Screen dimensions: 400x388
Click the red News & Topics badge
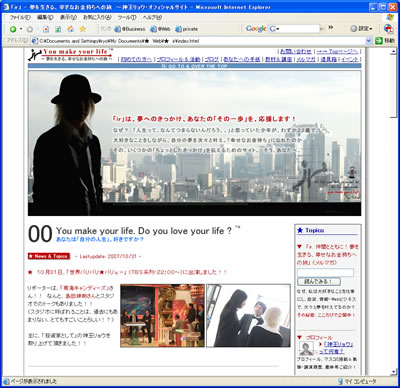click(x=49, y=256)
